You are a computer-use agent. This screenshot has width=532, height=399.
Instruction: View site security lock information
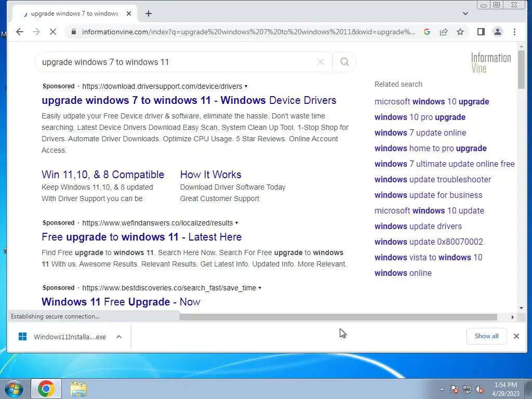[x=74, y=32]
